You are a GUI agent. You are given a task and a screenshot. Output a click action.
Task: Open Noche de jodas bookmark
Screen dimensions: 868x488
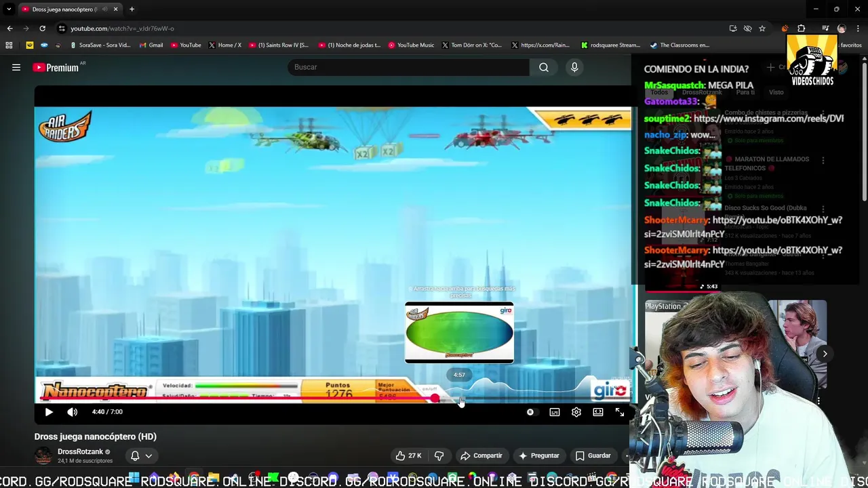(x=349, y=45)
